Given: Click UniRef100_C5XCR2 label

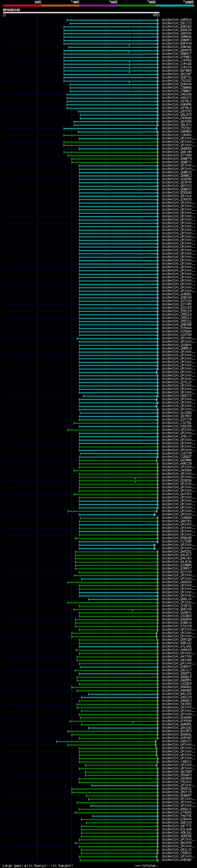Looking at the screenshot, I should pos(177,81).
